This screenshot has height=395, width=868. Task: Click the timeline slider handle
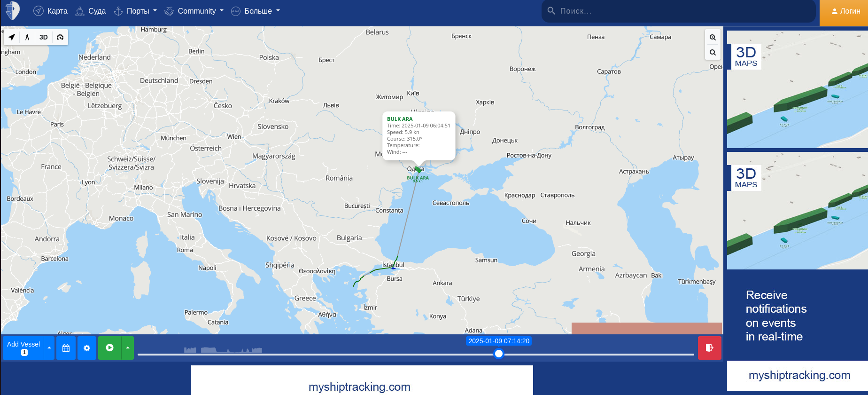(499, 354)
